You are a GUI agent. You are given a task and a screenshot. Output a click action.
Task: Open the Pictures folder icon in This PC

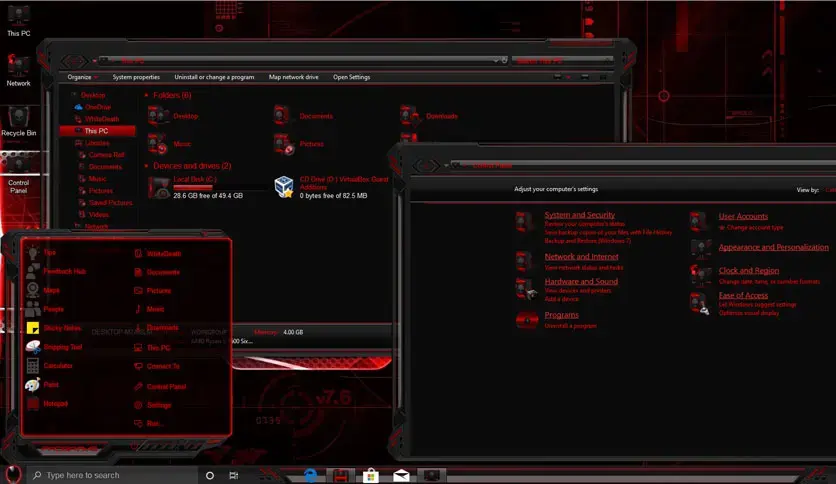pos(283,144)
